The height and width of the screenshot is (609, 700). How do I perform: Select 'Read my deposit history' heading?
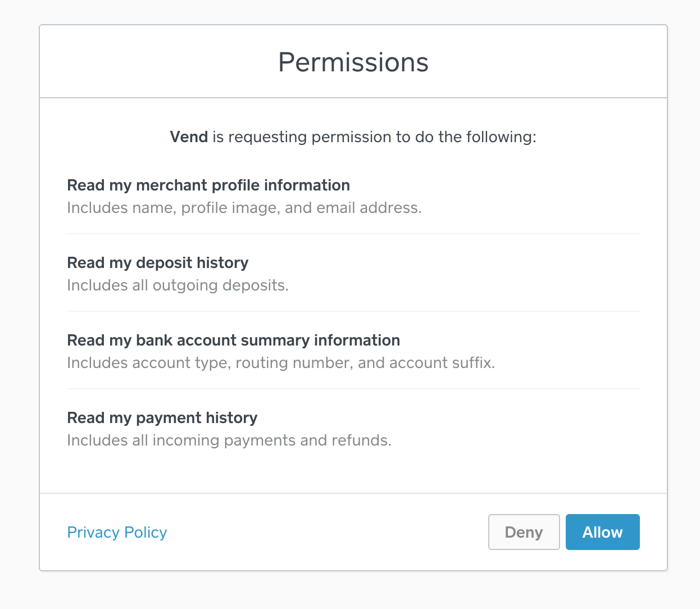(158, 263)
